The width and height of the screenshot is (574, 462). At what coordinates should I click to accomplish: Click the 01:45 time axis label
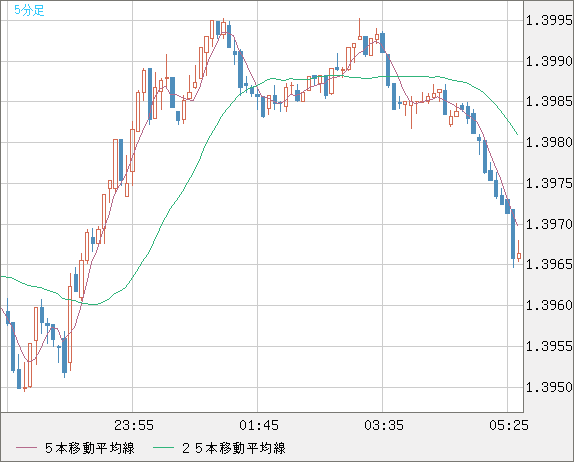(x=259, y=425)
